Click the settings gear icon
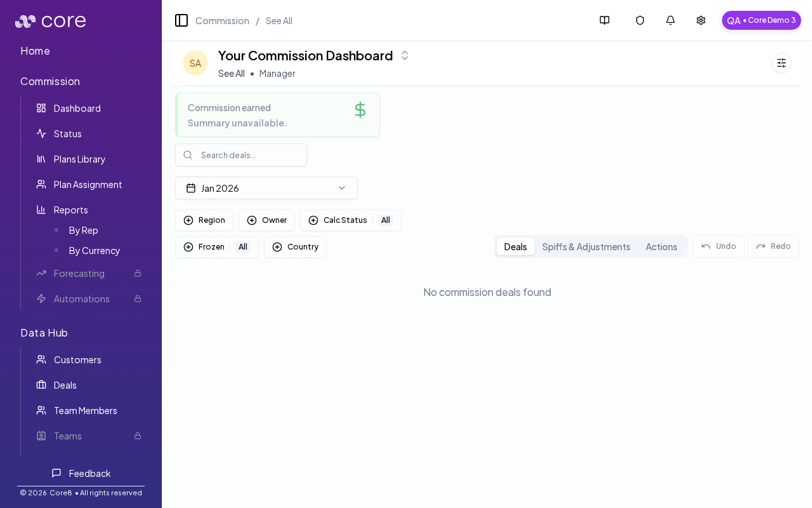Image resolution: width=812 pixels, height=508 pixels. click(700, 20)
